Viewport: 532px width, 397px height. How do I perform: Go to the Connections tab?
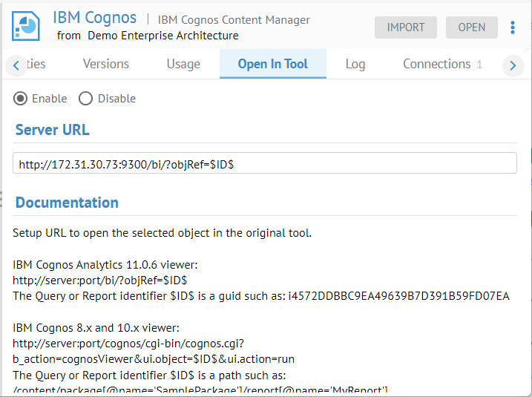point(442,64)
